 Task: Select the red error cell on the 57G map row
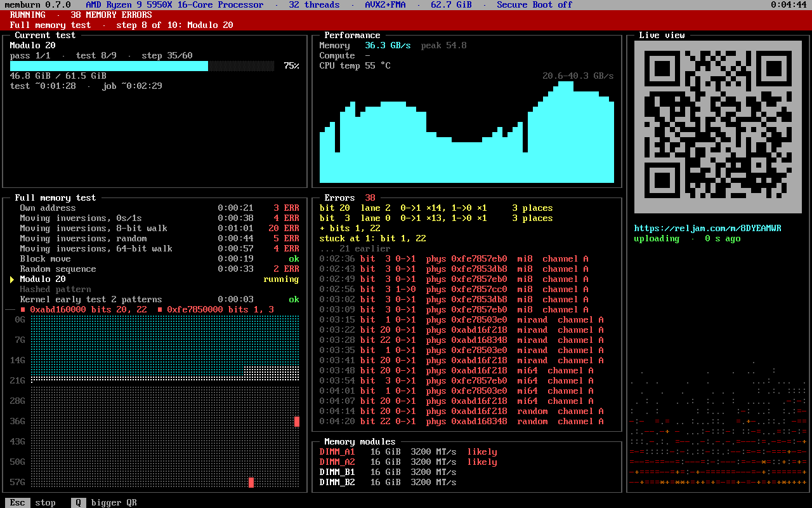tap(251, 483)
